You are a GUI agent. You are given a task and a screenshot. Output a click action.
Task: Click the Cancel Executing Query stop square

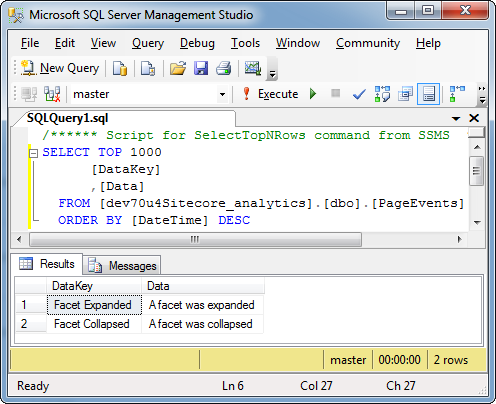tap(336, 93)
